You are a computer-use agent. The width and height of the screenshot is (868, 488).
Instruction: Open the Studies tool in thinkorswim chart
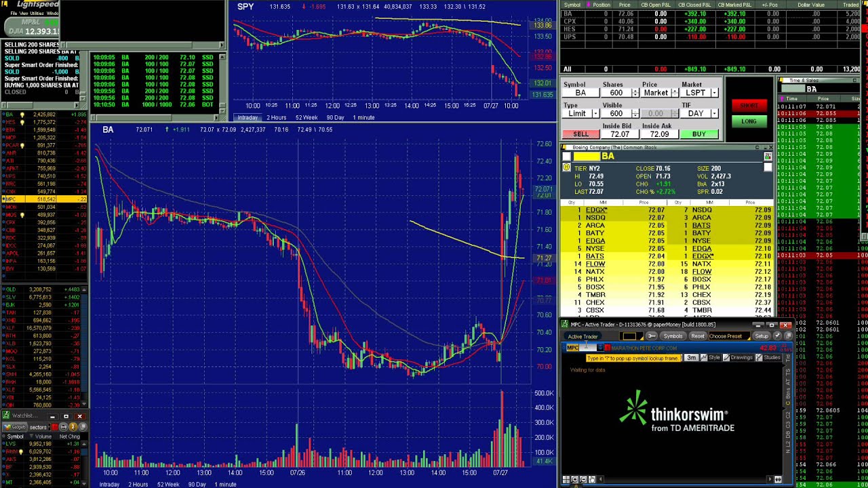(768, 357)
